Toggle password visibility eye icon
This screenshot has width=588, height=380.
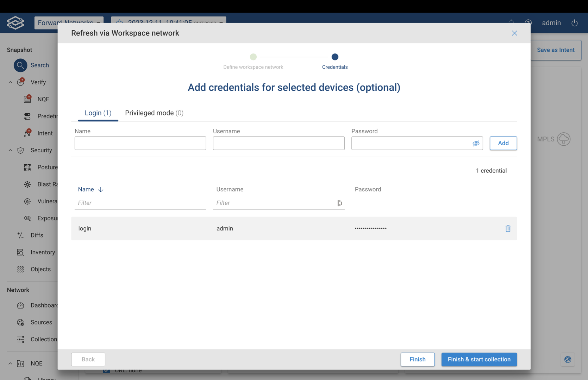point(476,143)
